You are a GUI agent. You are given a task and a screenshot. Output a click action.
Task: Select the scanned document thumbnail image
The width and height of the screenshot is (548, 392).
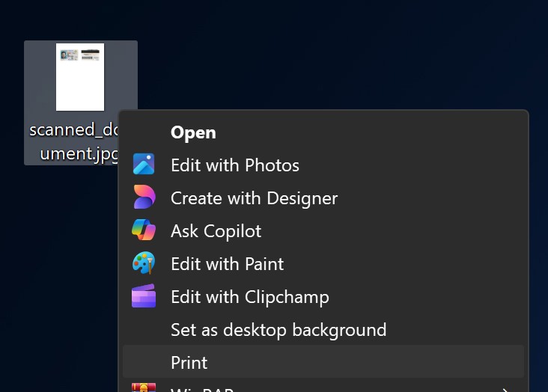point(80,76)
